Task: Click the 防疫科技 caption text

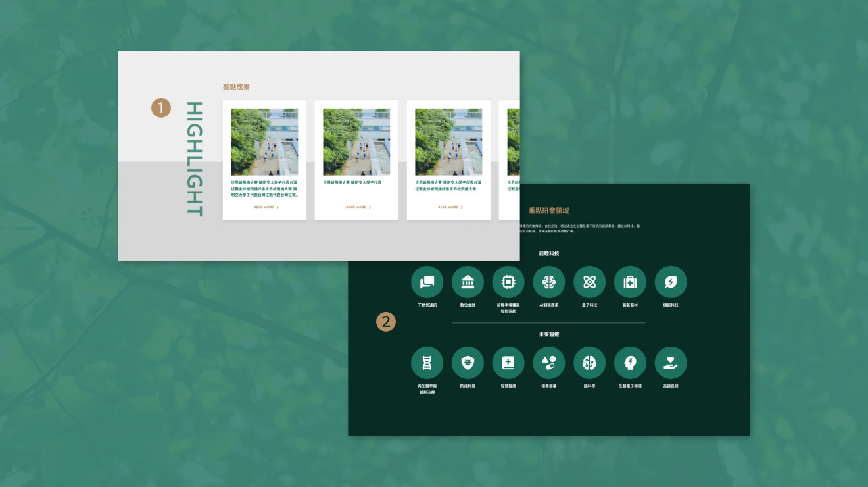Action: point(468,386)
